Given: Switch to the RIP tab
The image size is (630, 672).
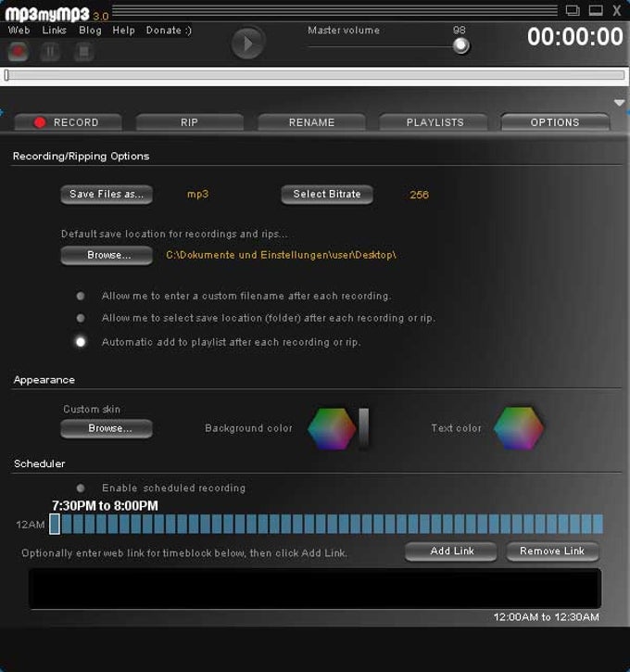Looking at the screenshot, I should pos(189,122).
